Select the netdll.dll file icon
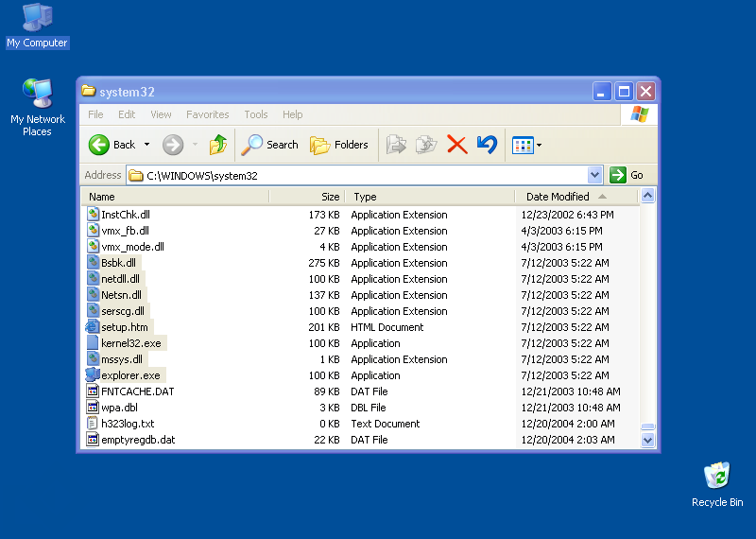 point(93,278)
